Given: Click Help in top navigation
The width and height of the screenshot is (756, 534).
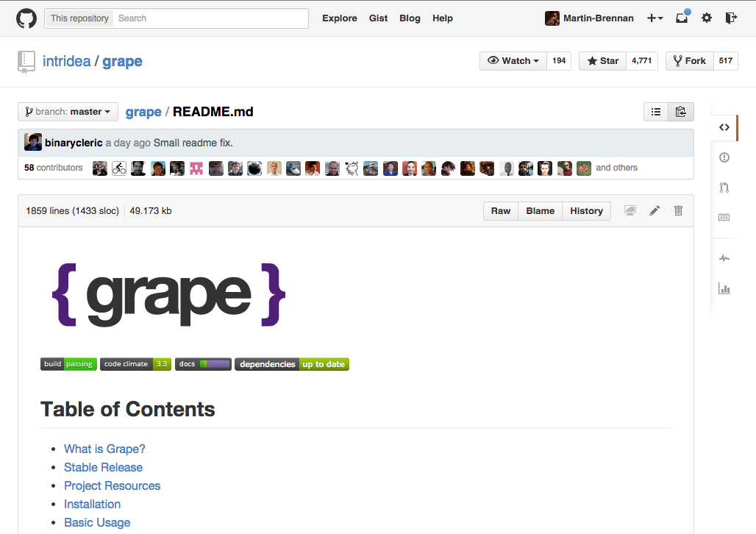Looking at the screenshot, I should [x=443, y=18].
